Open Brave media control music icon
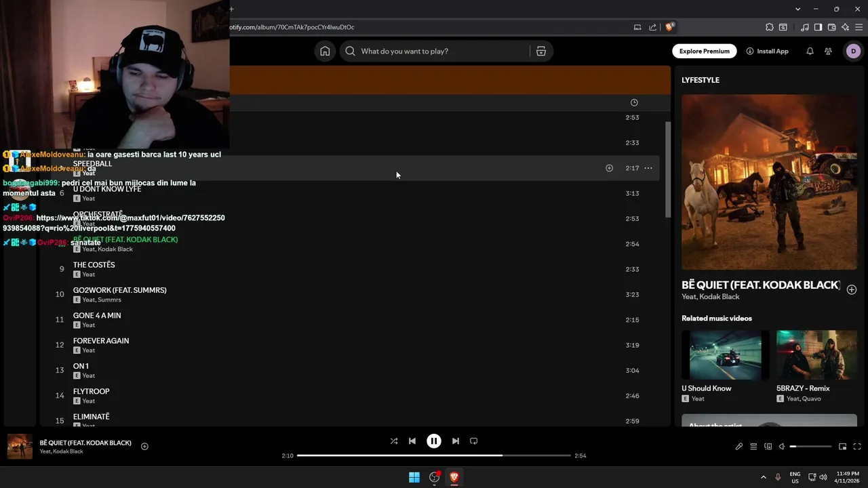Viewport: 868px width, 488px height. point(805,27)
